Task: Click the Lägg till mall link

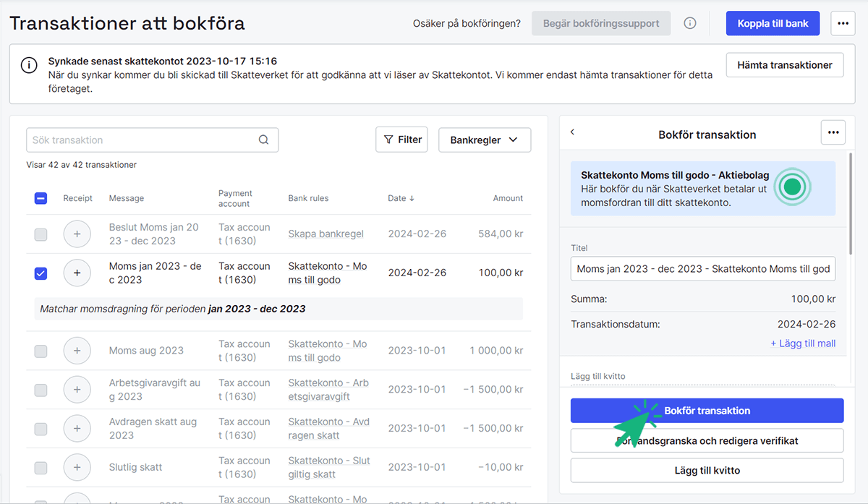Action: (803, 343)
